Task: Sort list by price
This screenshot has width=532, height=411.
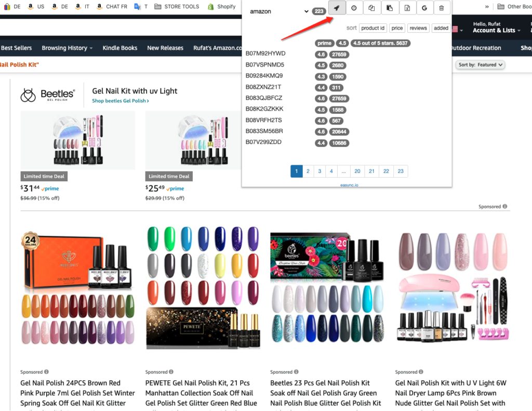Action: (x=397, y=28)
